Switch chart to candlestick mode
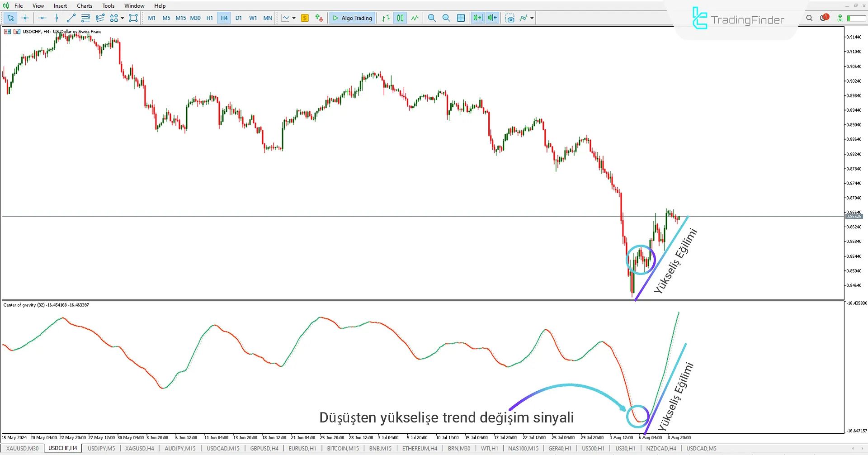The image size is (868, 455). coord(400,18)
